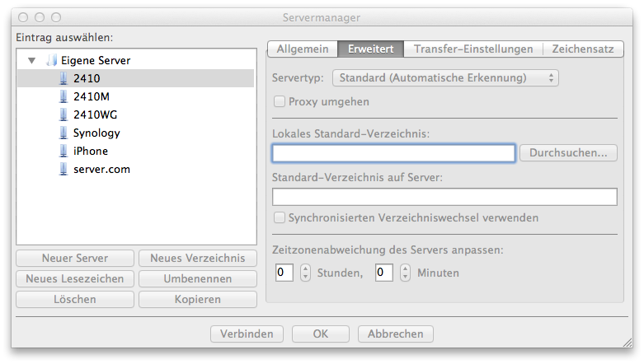Image resolution: width=644 pixels, height=364 pixels.
Task: Click the server.com entry icon
Action: [63, 169]
